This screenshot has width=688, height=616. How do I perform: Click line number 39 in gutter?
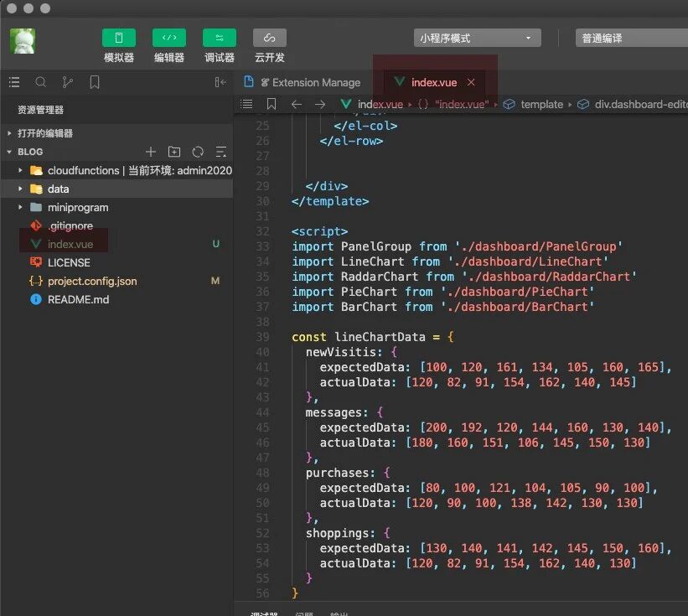point(262,337)
